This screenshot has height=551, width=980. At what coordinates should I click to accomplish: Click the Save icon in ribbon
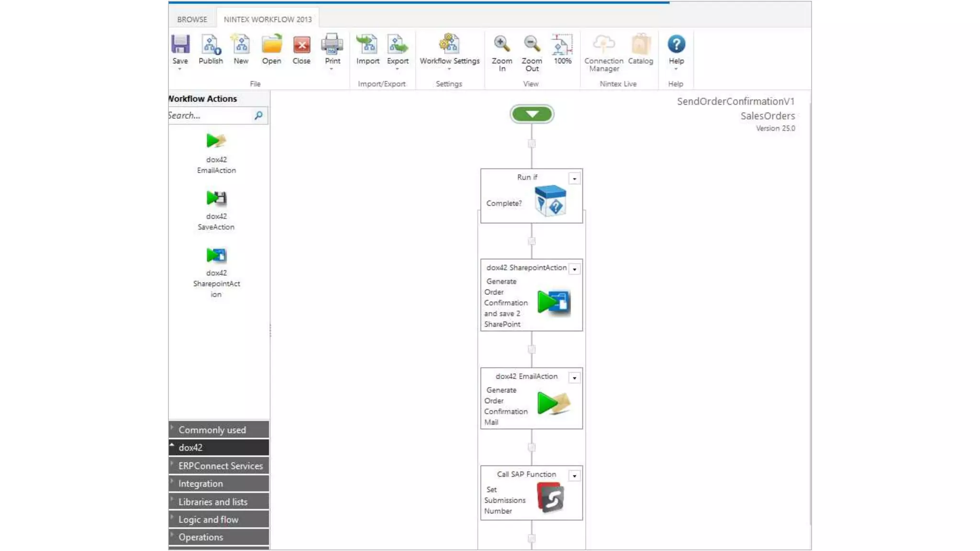point(180,45)
